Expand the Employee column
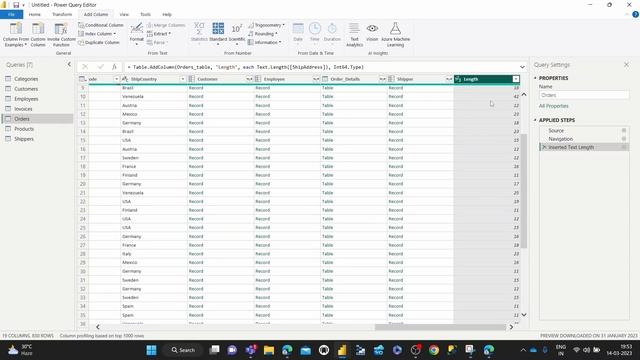 pyautogui.click(x=316, y=79)
